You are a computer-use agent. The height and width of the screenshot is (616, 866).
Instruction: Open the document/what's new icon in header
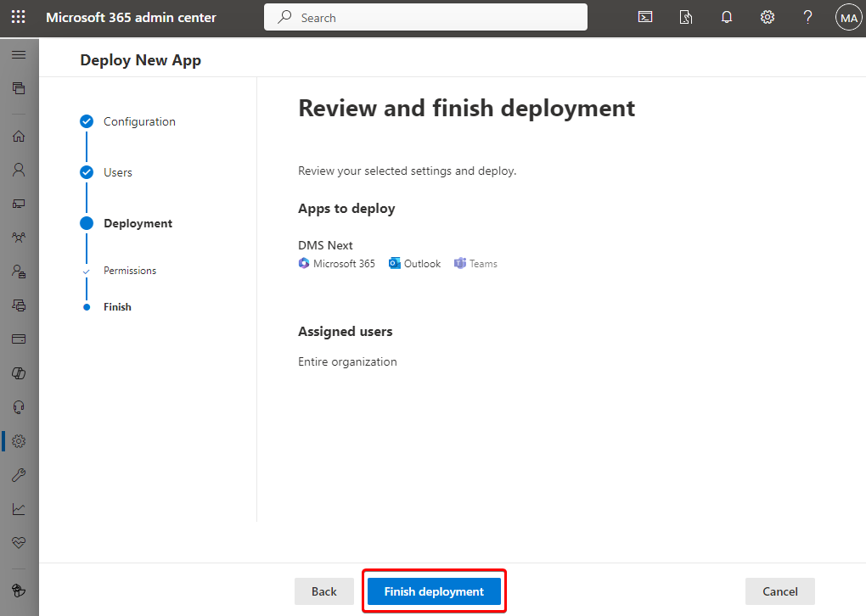pos(685,18)
